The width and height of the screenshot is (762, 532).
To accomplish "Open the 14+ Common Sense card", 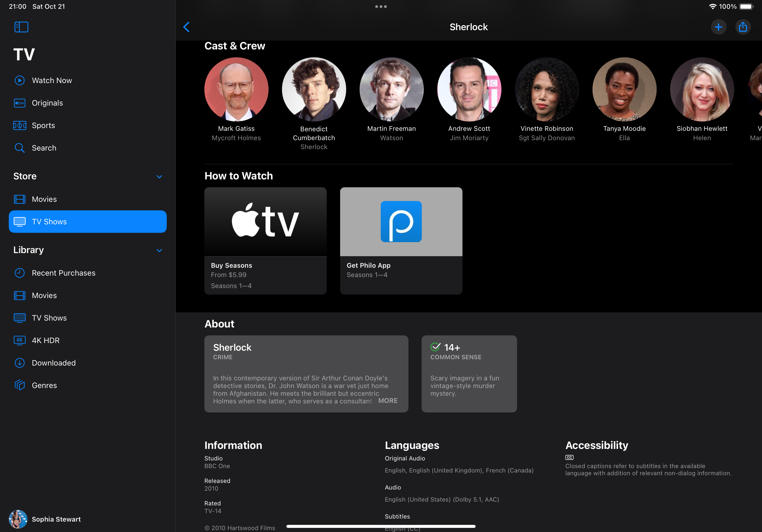I will click(x=469, y=374).
